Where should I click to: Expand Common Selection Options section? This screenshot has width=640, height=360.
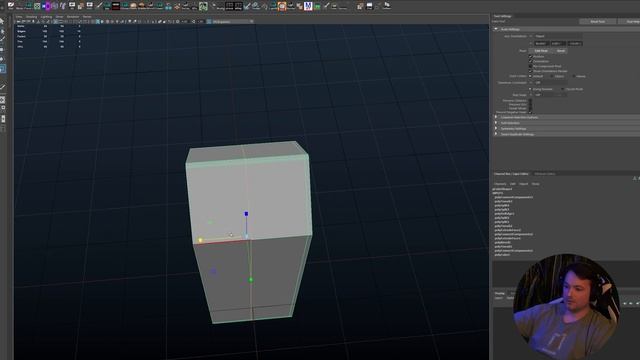coord(496,117)
